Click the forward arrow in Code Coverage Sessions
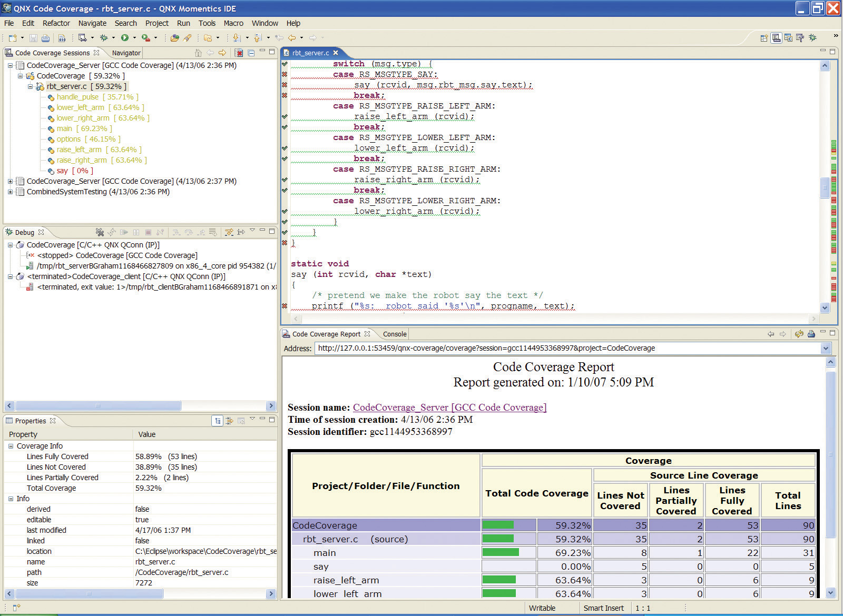843x616 pixels. [222, 53]
